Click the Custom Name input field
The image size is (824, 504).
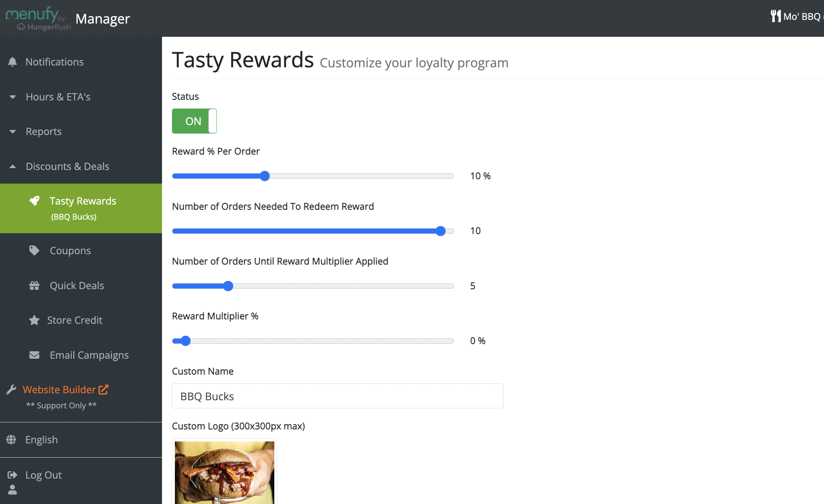[338, 396]
